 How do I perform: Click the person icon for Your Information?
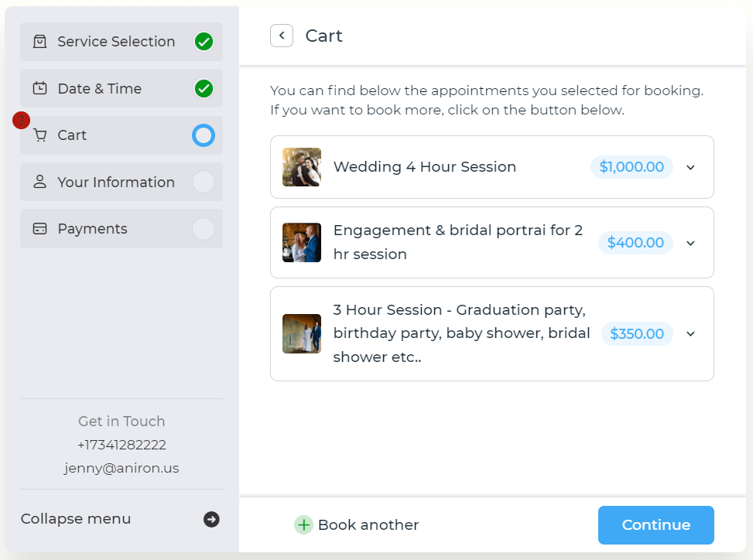point(39,183)
